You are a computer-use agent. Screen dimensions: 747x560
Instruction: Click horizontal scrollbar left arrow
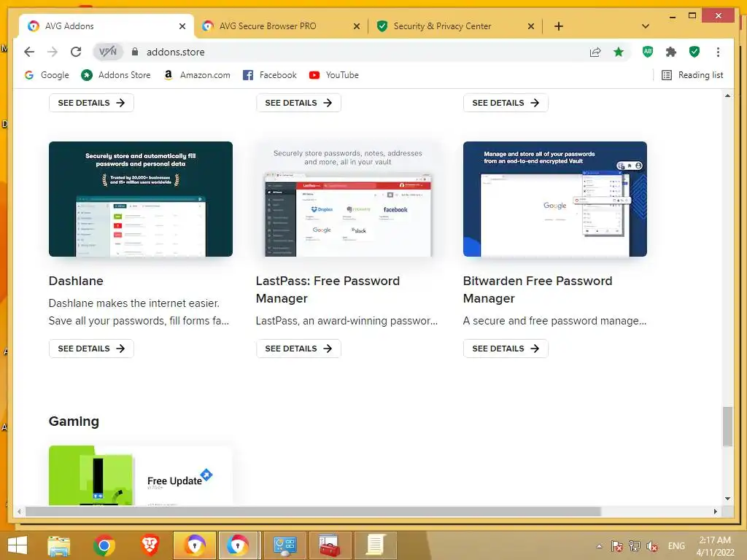click(19, 511)
